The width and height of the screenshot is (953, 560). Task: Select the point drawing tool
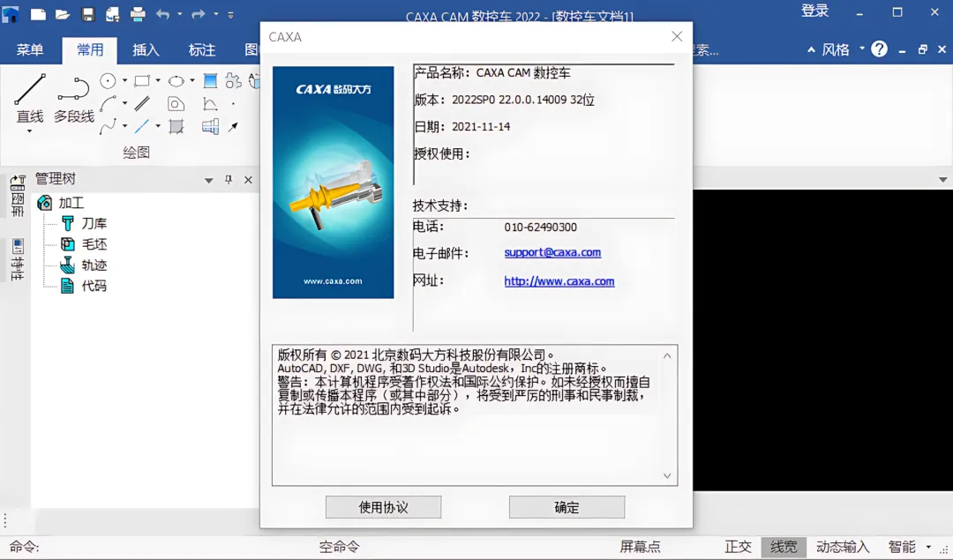tap(233, 104)
